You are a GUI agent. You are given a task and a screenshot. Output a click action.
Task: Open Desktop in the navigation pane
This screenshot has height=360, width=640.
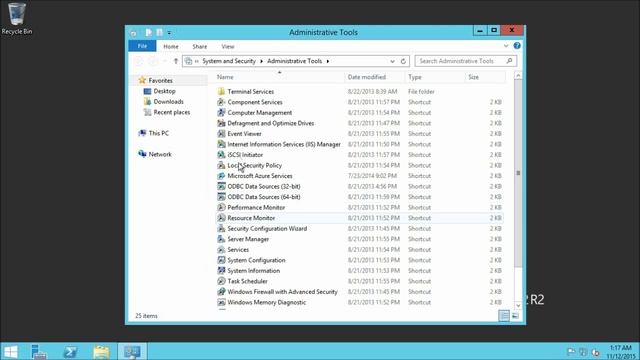point(164,91)
